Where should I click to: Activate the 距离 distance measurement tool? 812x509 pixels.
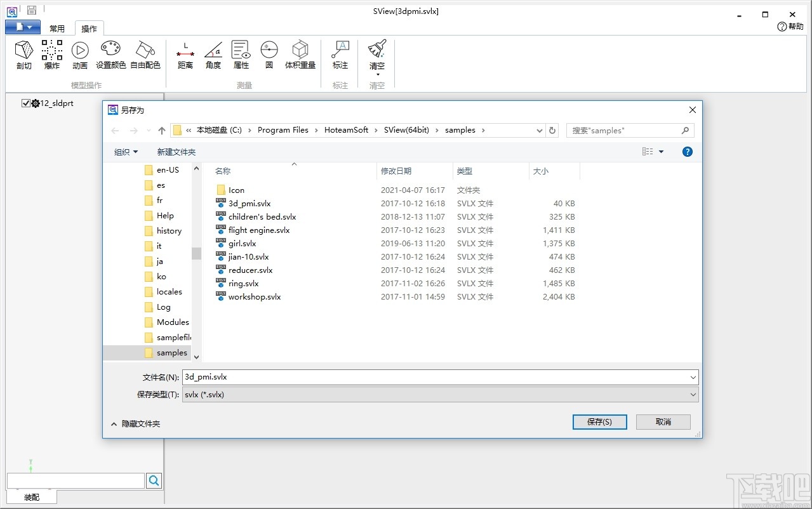[x=185, y=55]
